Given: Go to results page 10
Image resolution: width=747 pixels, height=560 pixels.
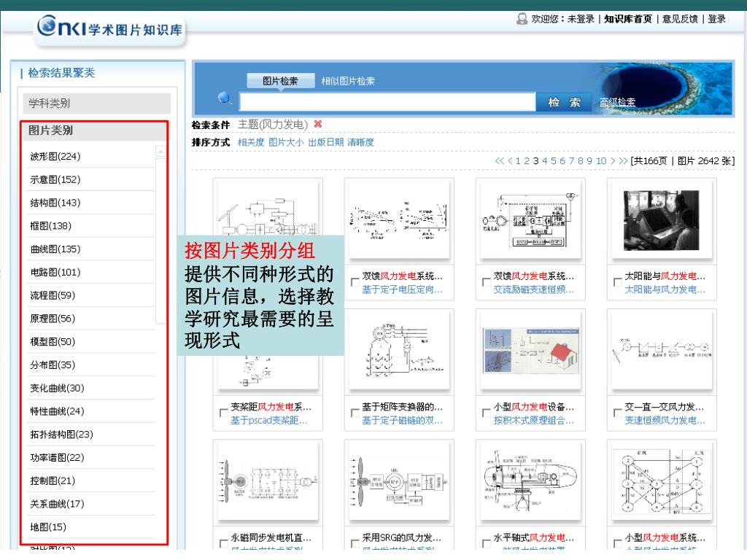Looking at the screenshot, I should click(x=601, y=161).
